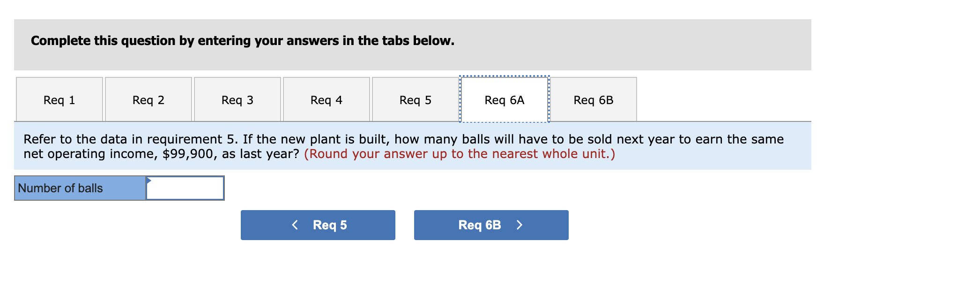Click the previous Req 5 navigation button
The image size is (980, 302).
click(x=318, y=225)
